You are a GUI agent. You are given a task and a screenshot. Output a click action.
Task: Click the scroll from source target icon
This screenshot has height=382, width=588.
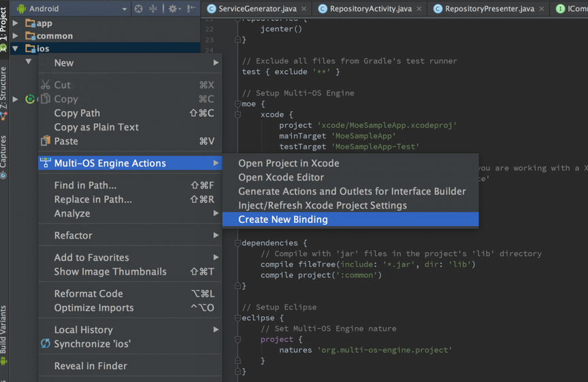pyautogui.click(x=139, y=9)
